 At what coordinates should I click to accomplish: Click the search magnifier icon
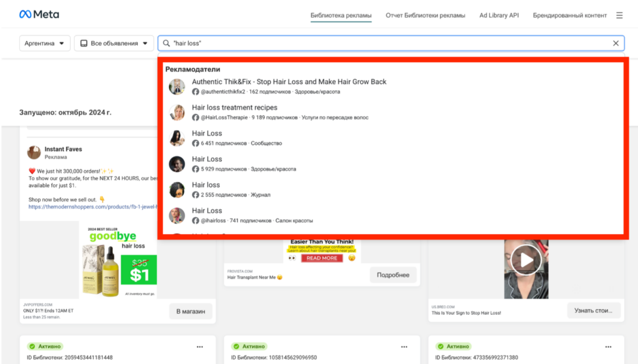(166, 43)
